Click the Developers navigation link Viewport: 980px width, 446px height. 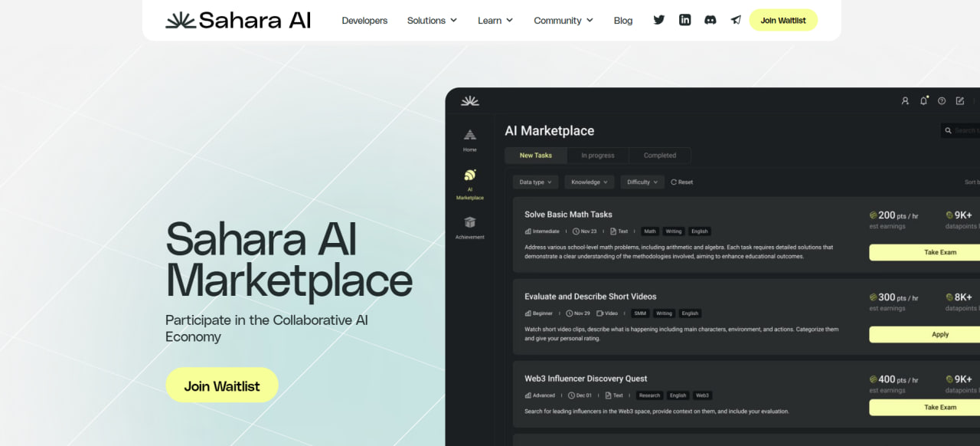click(364, 21)
